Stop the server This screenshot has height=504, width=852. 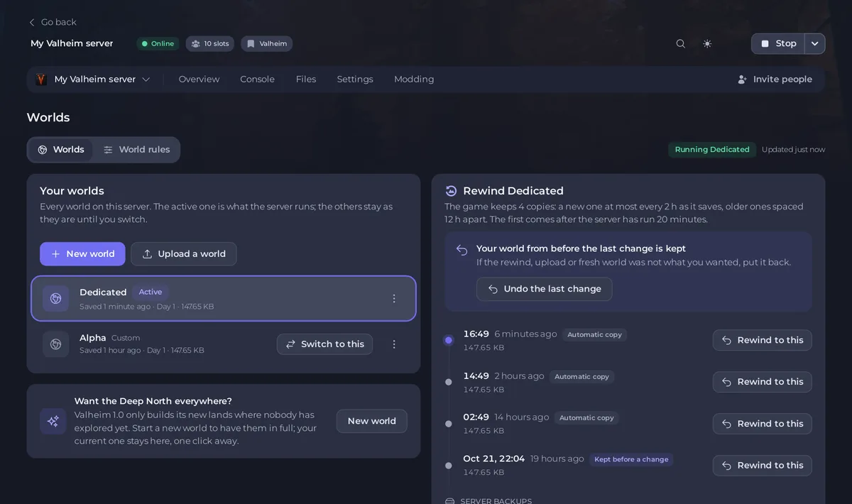[778, 43]
